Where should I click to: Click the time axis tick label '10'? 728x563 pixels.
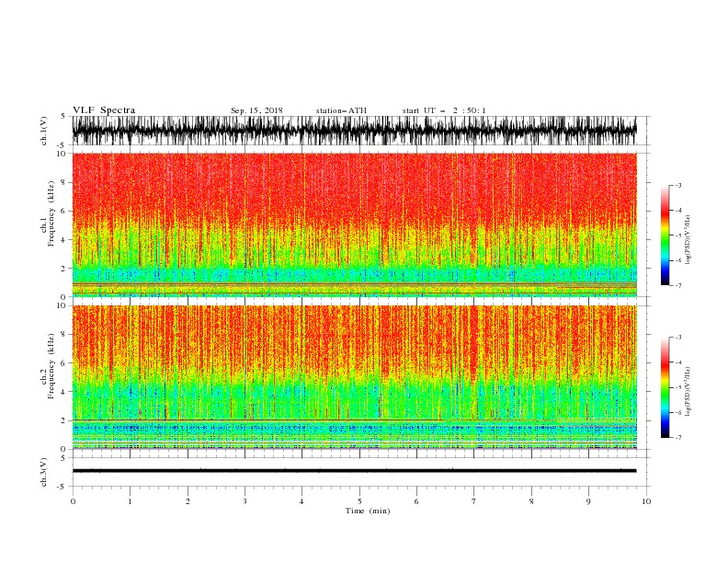[x=646, y=501]
